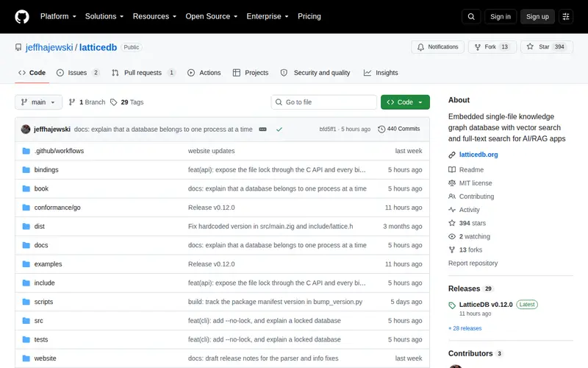Open commit hash bfd5ff1

328,130
